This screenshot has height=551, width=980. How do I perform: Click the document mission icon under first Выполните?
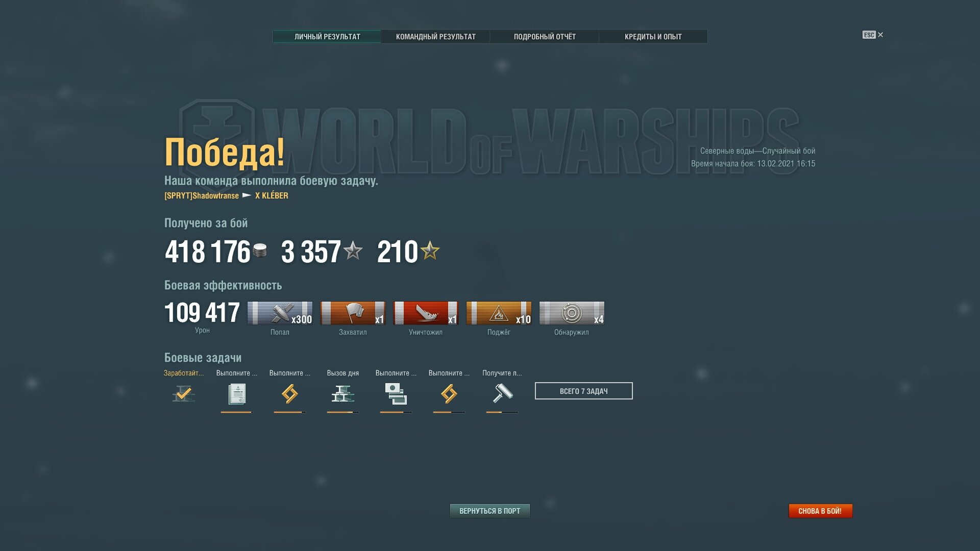(237, 394)
